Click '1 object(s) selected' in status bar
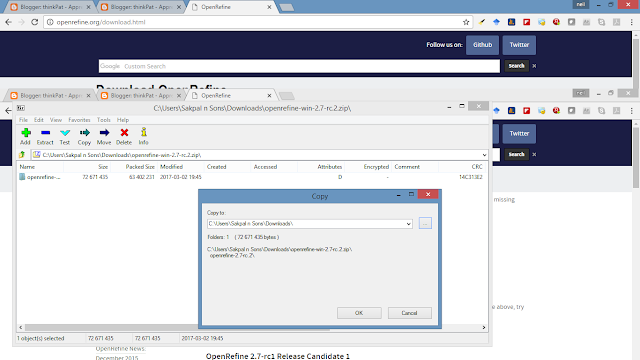This screenshot has height=360, width=640. click(40, 338)
